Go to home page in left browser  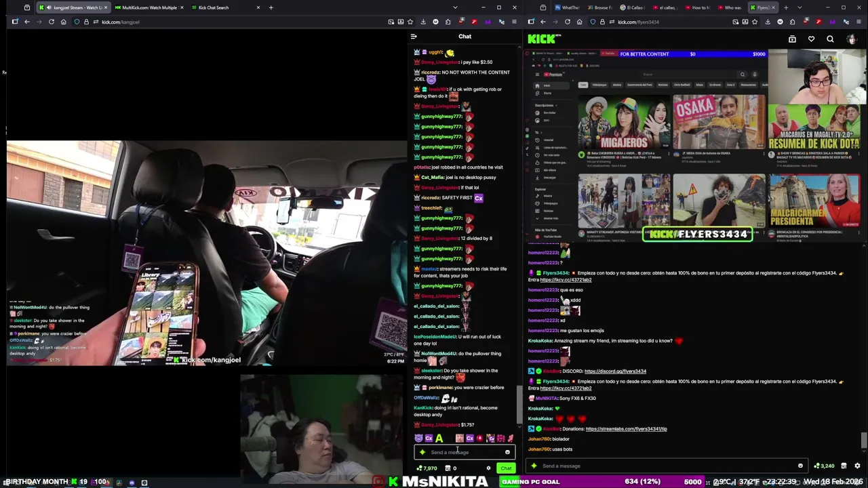click(63, 22)
